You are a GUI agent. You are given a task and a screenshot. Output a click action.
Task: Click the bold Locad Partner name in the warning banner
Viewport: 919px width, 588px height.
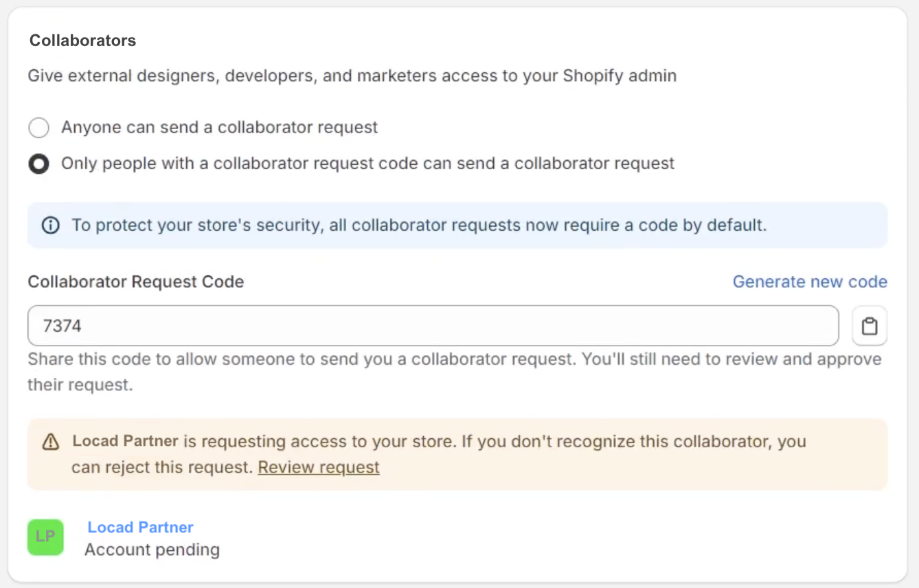pos(125,441)
